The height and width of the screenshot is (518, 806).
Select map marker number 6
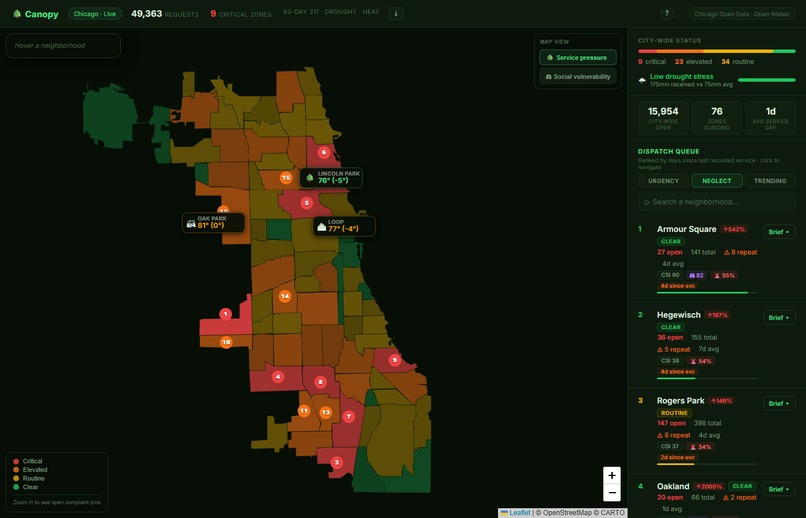324,152
